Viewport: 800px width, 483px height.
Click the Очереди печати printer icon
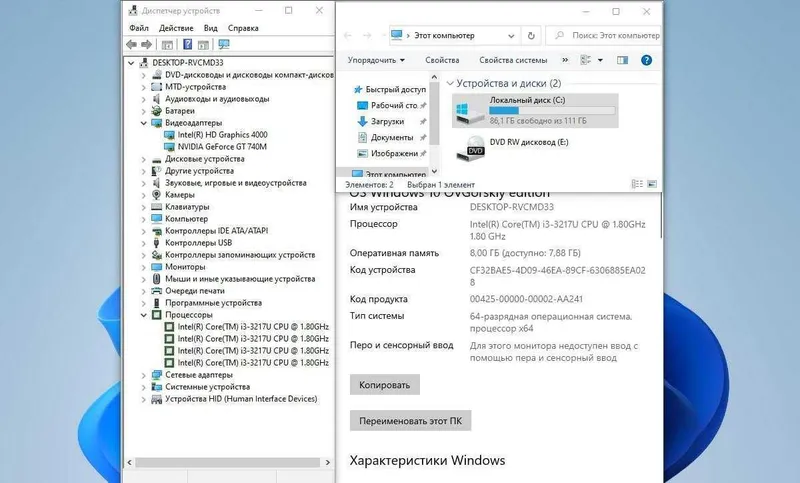(x=157, y=291)
